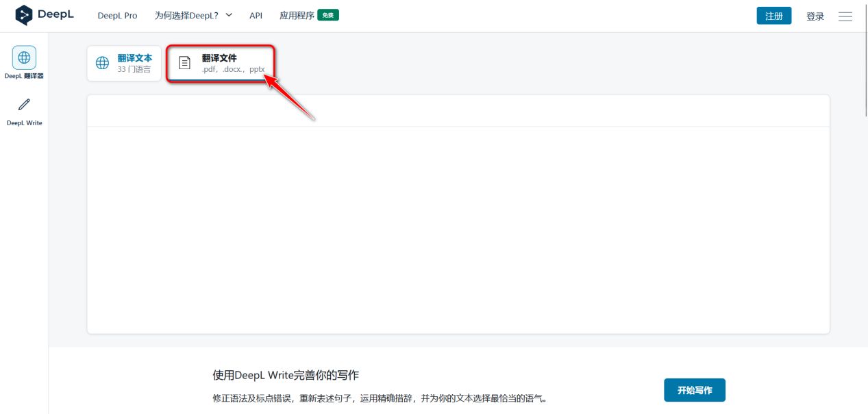Viewport: 868px width, 414px height.
Task: Open the DeepL Write pencil icon
Action: 25,105
